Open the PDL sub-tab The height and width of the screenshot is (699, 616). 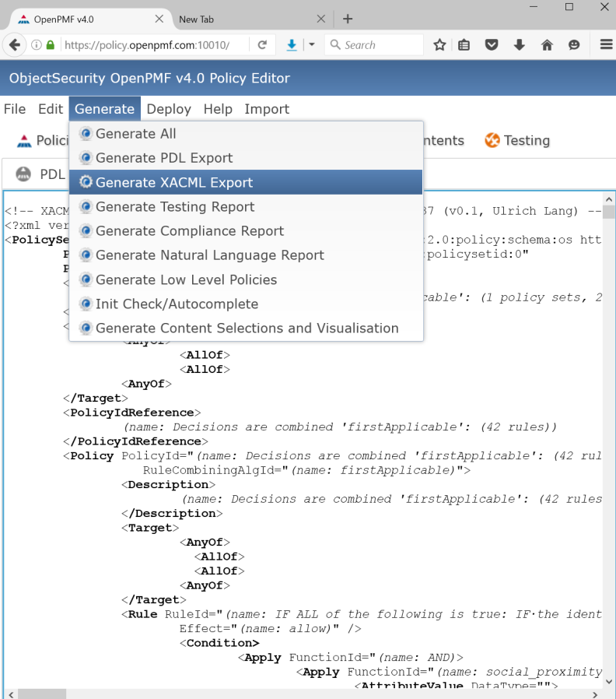[40, 174]
